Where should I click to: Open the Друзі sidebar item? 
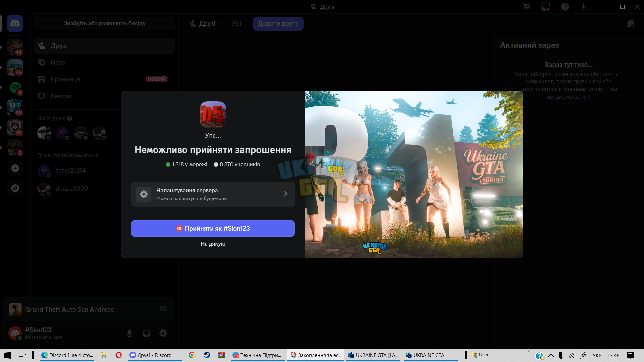click(104, 46)
